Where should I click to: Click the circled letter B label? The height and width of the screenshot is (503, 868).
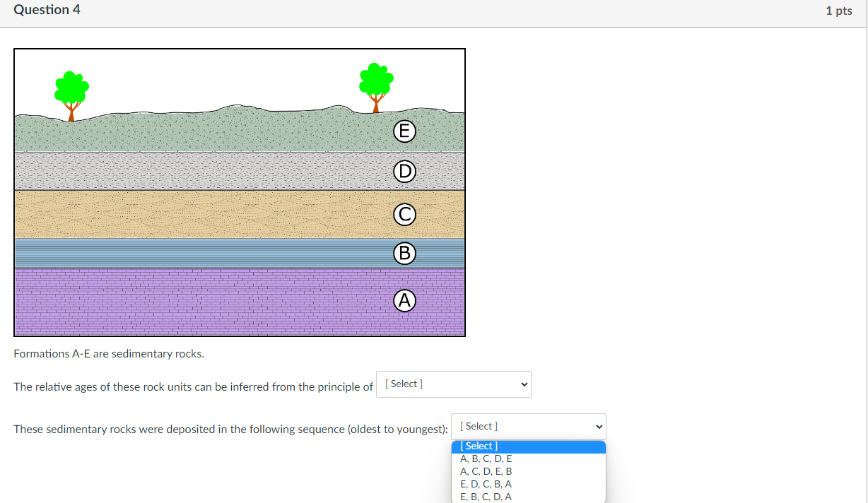pos(404,254)
